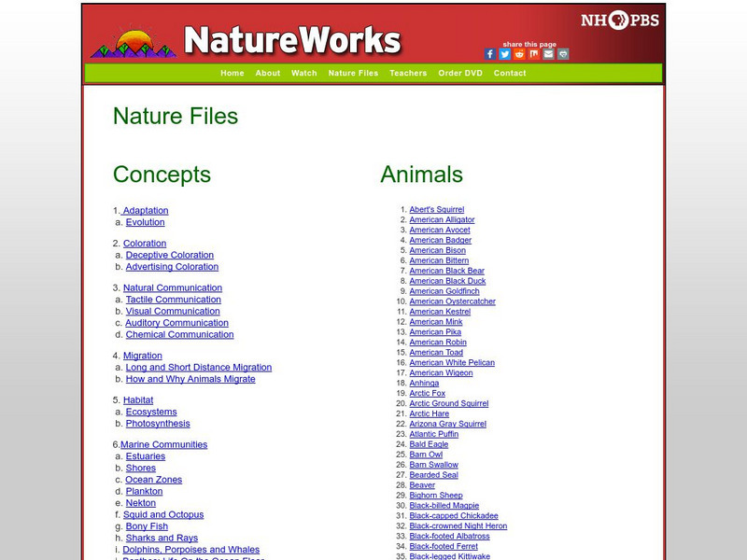This screenshot has height=560, width=747.
Task: Open Abert's Squirrel animal page
Action: tap(437, 209)
